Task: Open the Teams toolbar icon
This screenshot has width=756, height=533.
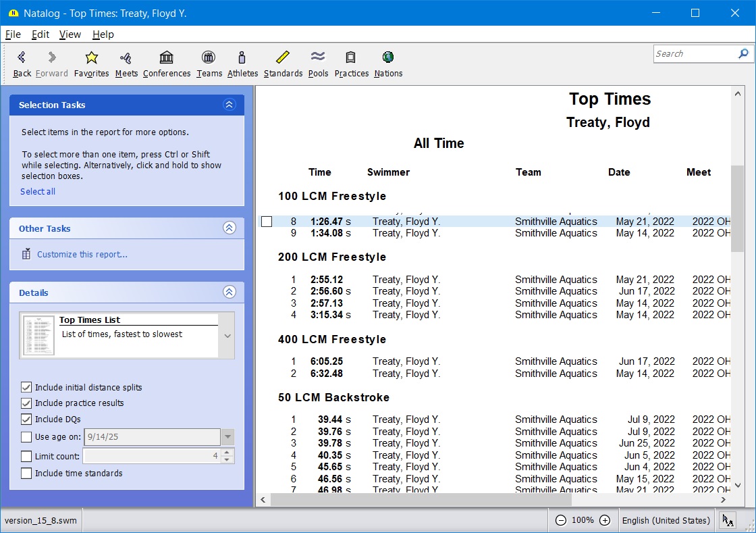Action: point(209,58)
